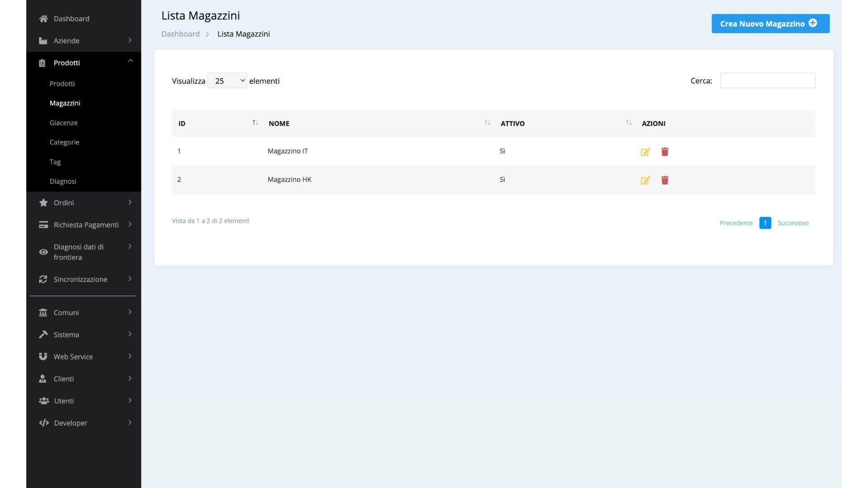Click the Prodotti clipboard icon

pos(42,63)
